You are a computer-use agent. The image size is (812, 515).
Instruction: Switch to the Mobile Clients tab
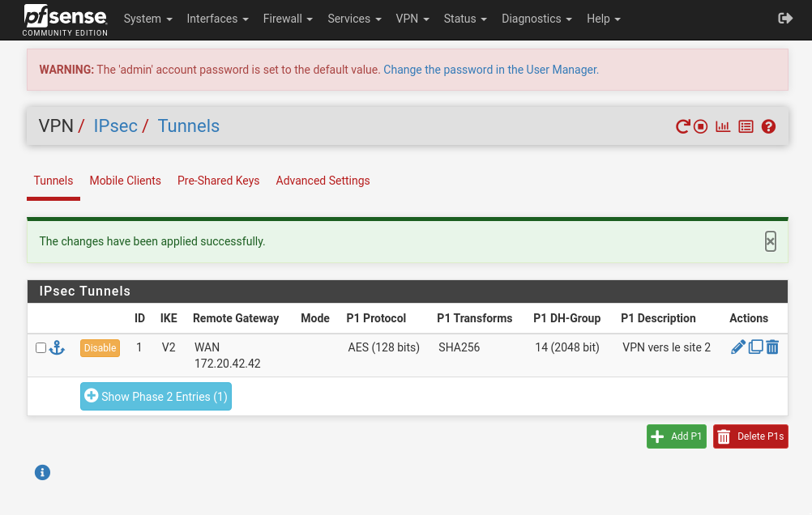[x=125, y=181]
